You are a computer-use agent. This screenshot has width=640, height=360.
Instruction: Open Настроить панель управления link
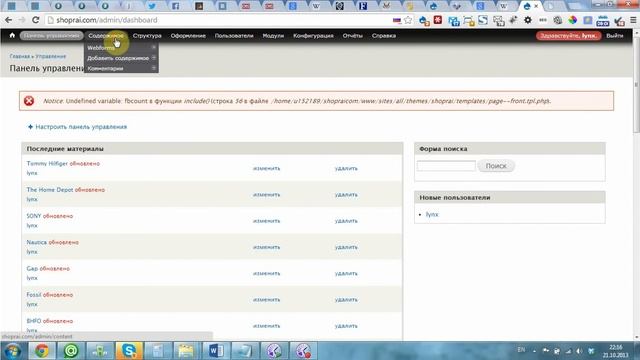81,127
